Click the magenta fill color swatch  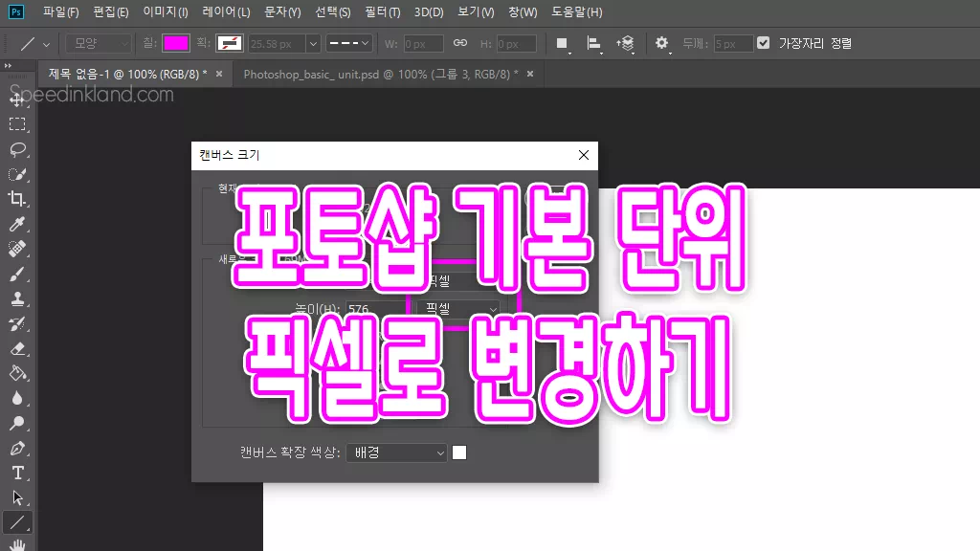(176, 44)
